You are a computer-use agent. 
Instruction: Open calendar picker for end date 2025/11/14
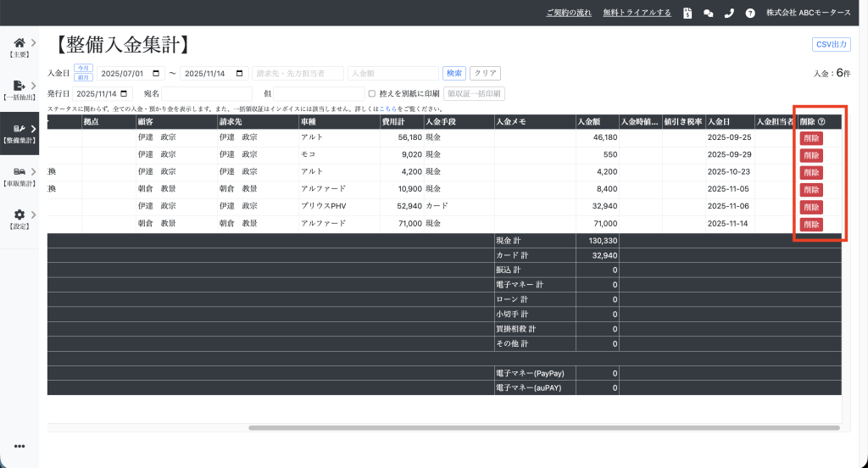click(x=239, y=74)
